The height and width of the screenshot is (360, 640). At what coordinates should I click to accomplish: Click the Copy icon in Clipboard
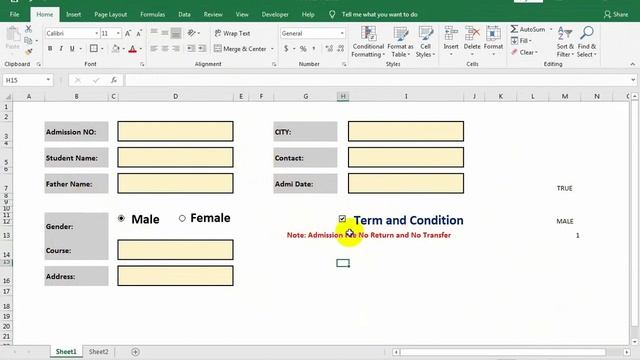pos(28,40)
